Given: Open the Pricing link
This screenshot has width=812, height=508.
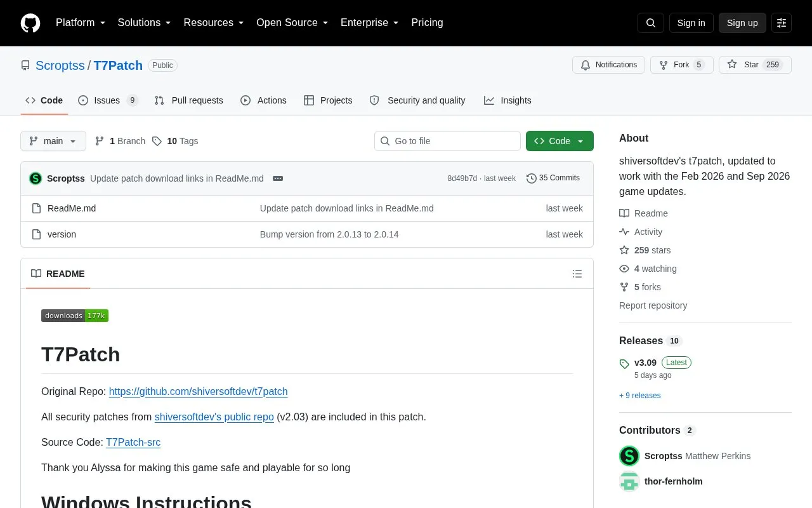Looking at the screenshot, I should point(427,23).
